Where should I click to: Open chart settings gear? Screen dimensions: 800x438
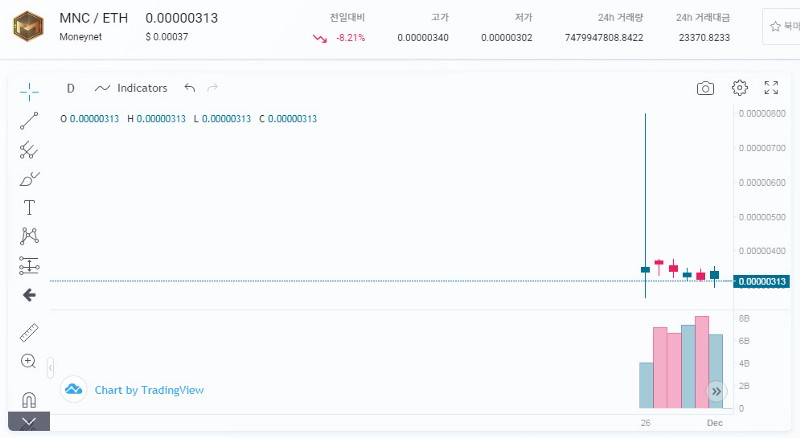[739, 88]
